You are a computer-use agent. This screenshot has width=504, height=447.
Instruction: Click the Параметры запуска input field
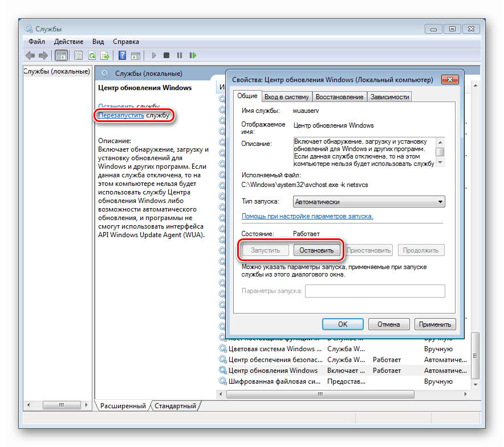[376, 291]
